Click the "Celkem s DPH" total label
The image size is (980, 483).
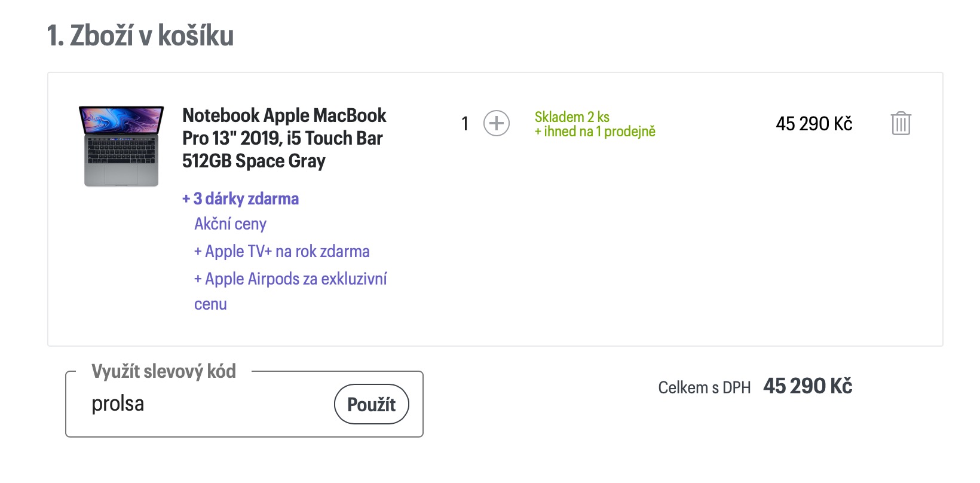click(704, 388)
